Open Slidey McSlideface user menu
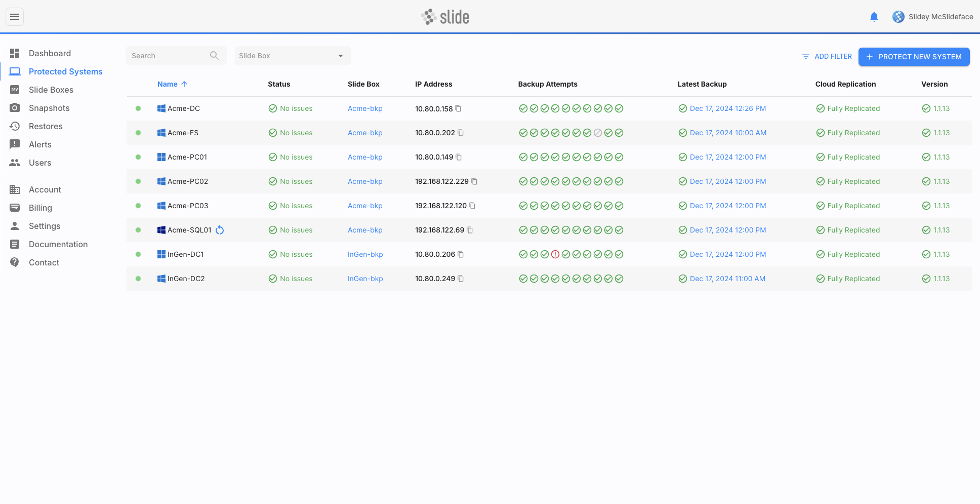This screenshot has width=980, height=504. click(x=932, y=17)
